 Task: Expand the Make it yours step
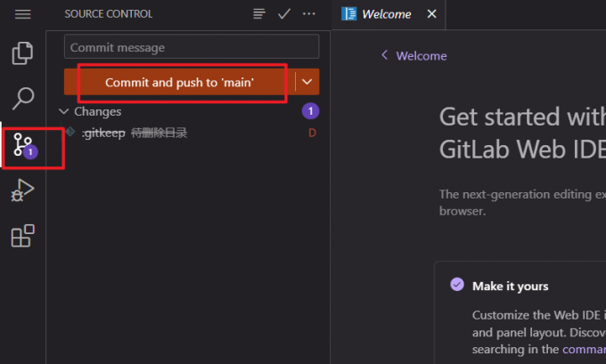pyautogui.click(x=511, y=286)
